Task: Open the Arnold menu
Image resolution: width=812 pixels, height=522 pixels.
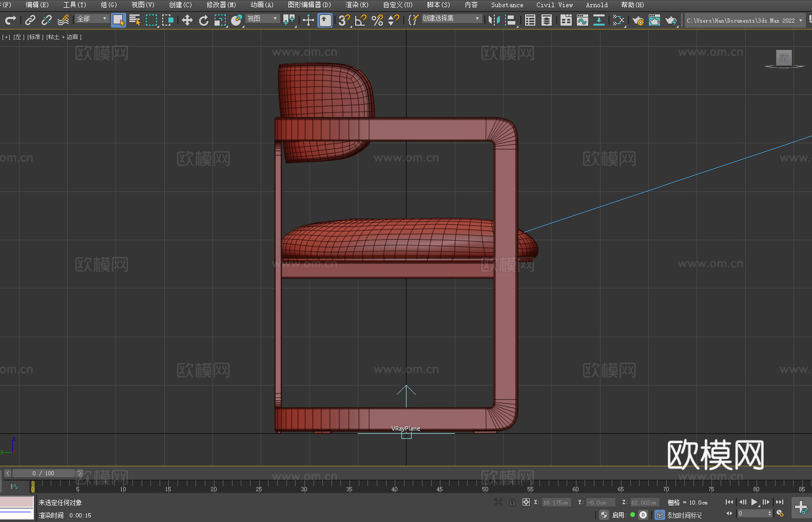Action: coord(596,5)
